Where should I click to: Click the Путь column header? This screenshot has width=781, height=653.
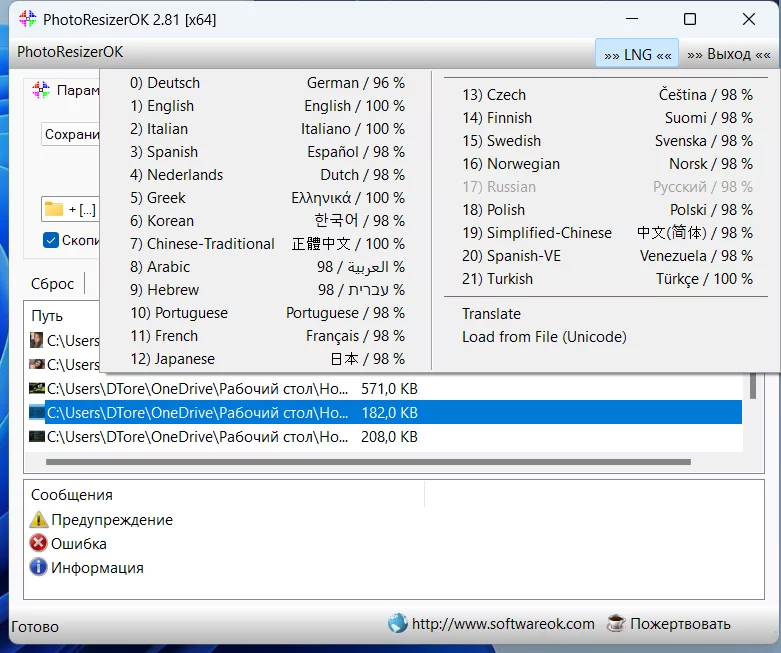[x=47, y=316]
